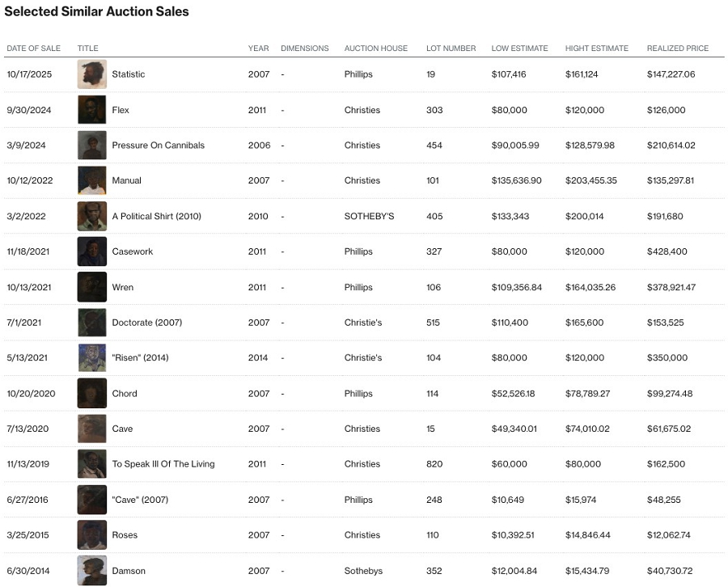The height and width of the screenshot is (587, 728).
Task: Select the Chord title text
Action: pyautogui.click(x=125, y=394)
